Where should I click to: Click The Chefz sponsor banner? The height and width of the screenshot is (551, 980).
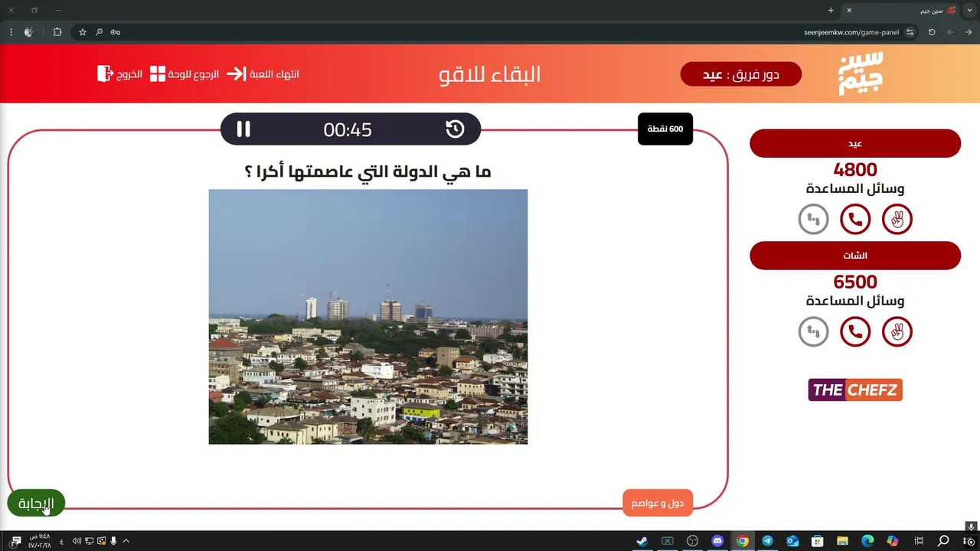tap(855, 390)
